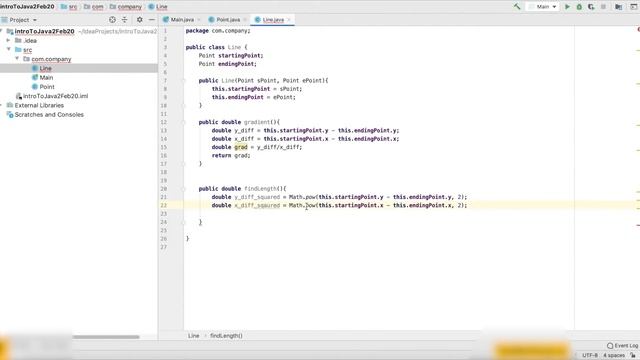Click the Point startingPoint field declaration
Viewport: 640px width, 360px height.
pyautogui.click(x=231, y=56)
